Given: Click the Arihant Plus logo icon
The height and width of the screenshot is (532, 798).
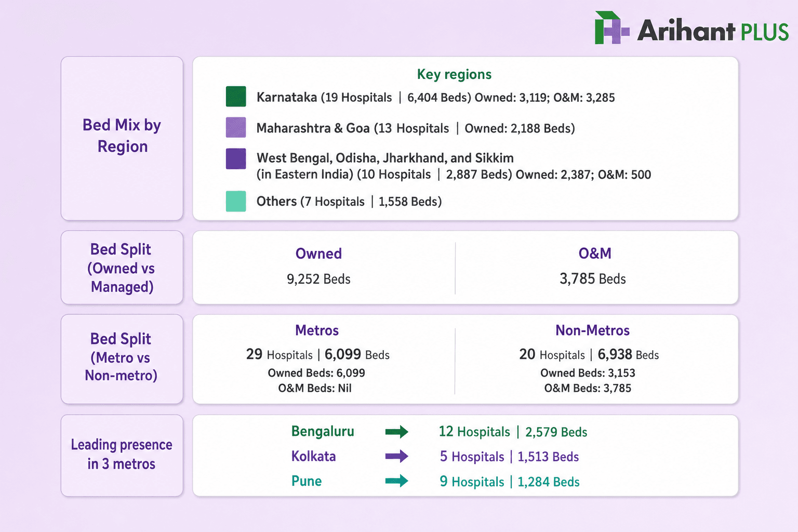Looking at the screenshot, I should 611,28.
